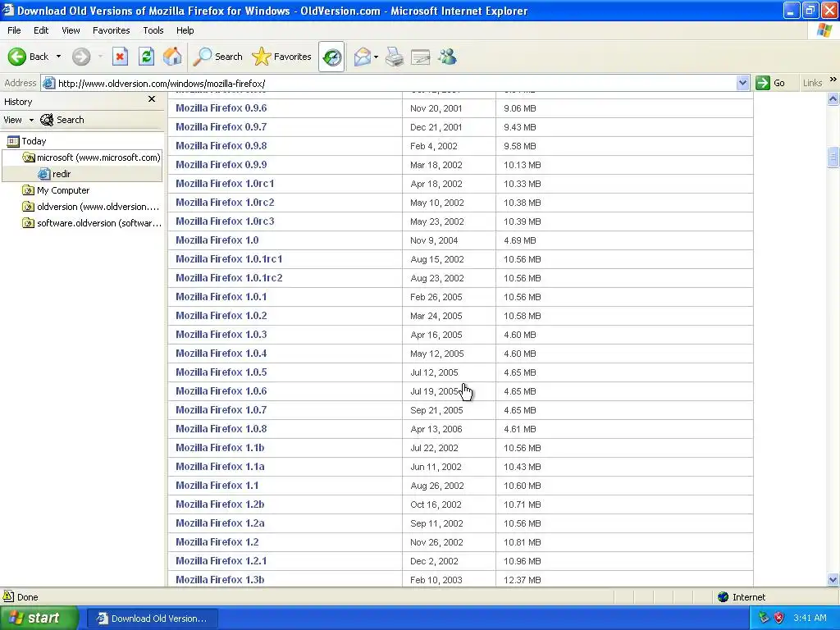Click the page icon in the address bar
The height and width of the screenshot is (630, 840).
[x=48, y=83]
